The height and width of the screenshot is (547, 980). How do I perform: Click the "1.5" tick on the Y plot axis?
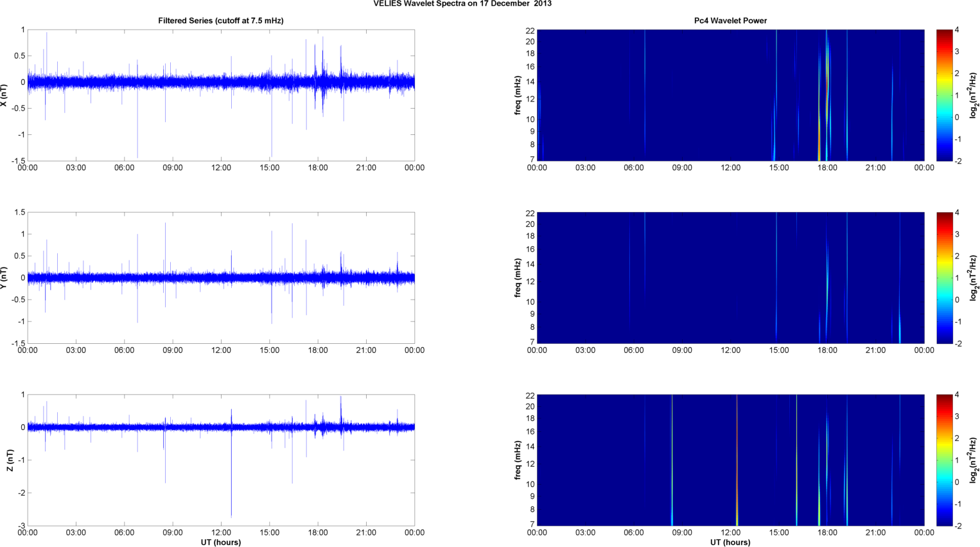click(19, 212)
